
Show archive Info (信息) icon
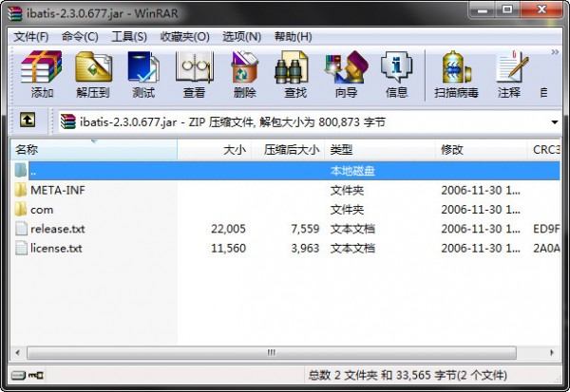396,74
